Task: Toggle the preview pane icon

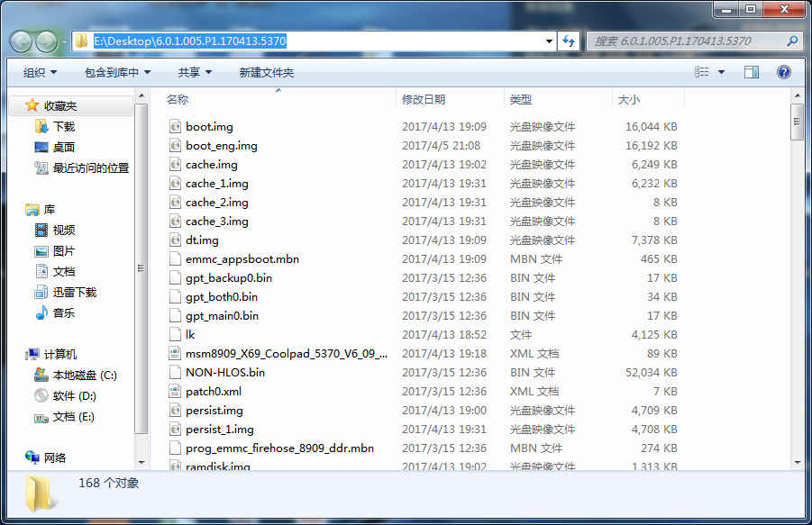Action: pos(753,72)
